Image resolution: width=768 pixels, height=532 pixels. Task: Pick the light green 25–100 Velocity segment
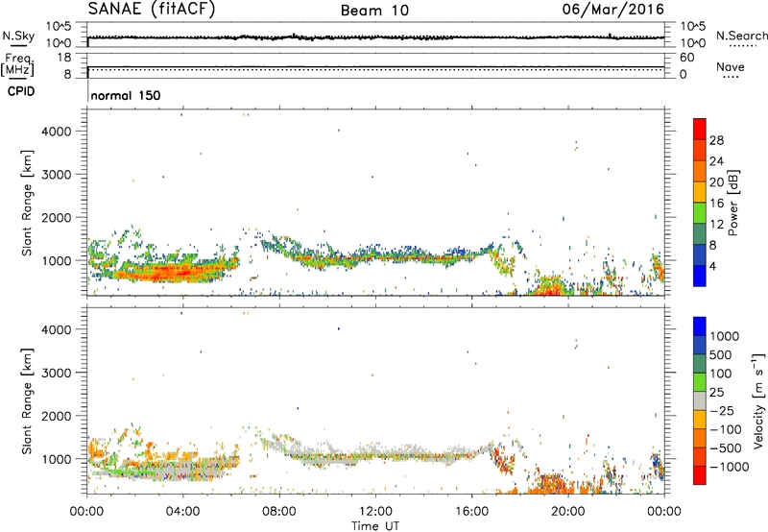coord(700,382)
